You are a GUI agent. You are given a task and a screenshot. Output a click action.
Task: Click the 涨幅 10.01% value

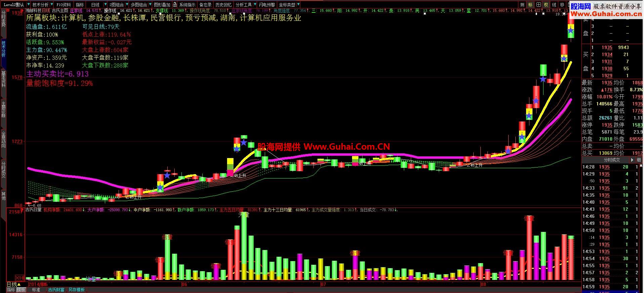pyautogui.click(x=604, y=97)
